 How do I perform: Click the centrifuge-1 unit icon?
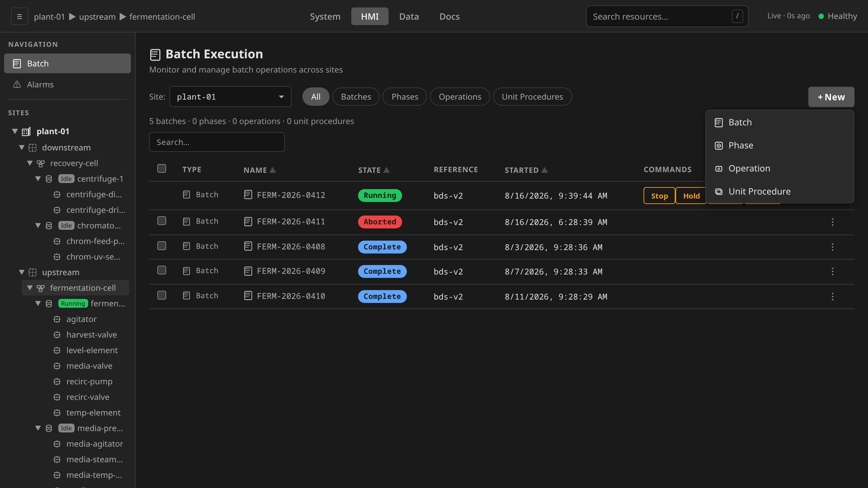pos(49,179)
